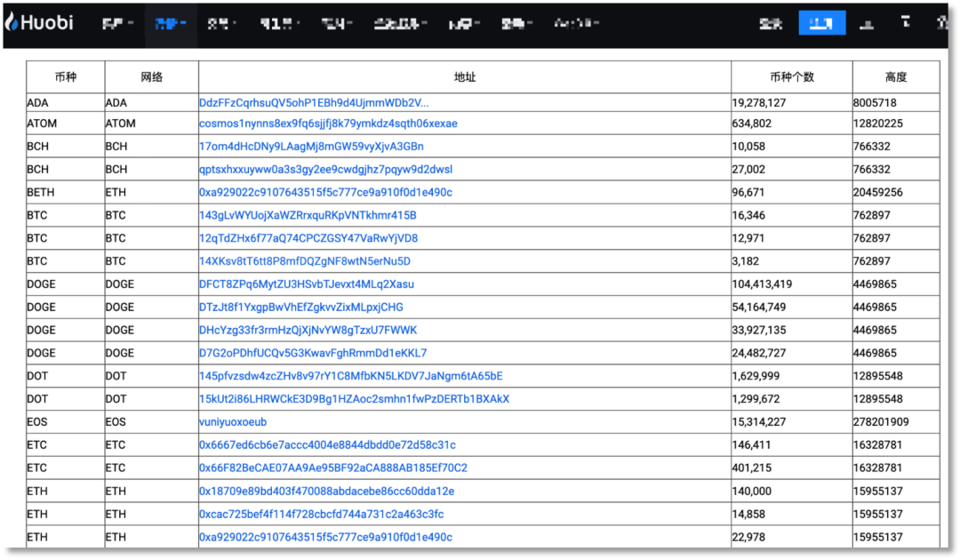Click the 币种 column header
Image resolution: width=960 pixels, height=560 pixels.
(66, 77)
